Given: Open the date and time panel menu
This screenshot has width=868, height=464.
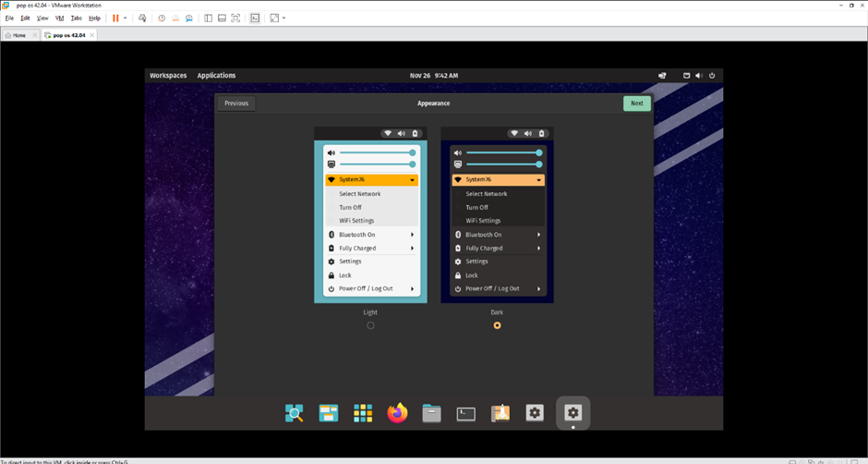Looking at the screenshot, I should click(433, 76).
